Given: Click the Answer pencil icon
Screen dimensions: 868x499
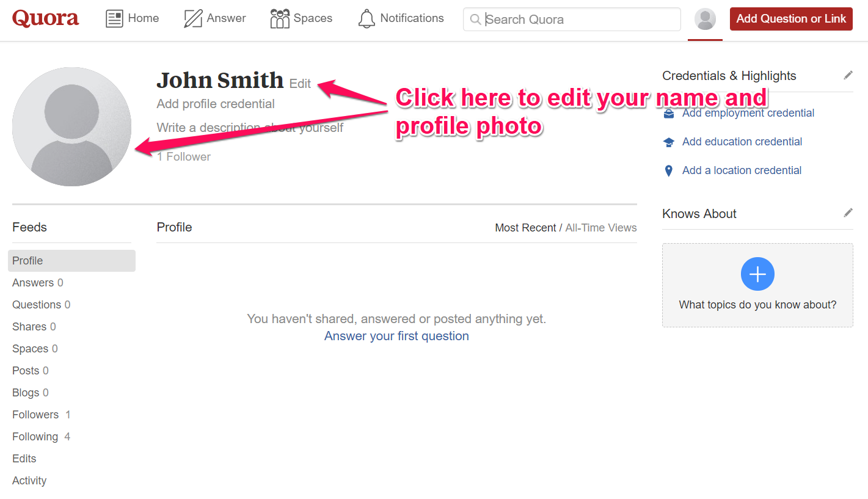Looking at the screenshot, I should [193, 18].
